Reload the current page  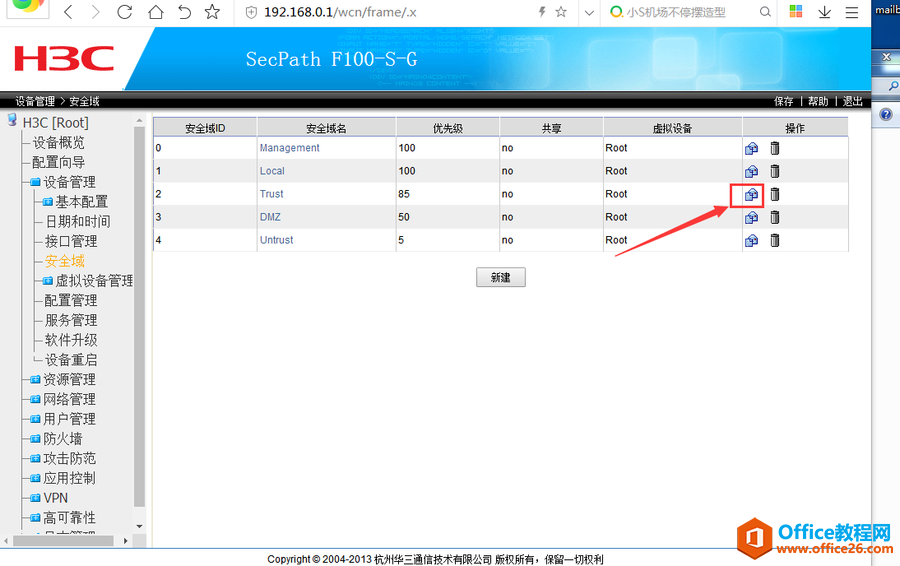(125, 11)
